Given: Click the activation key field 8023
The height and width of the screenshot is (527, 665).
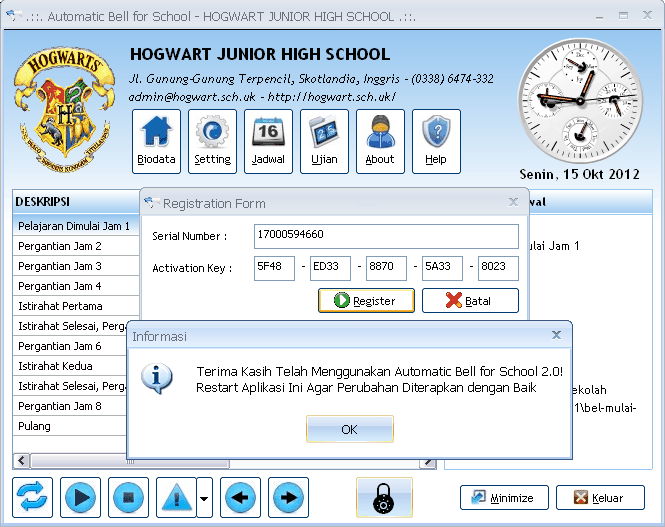Looking at the screenshot, I should 498,268.
